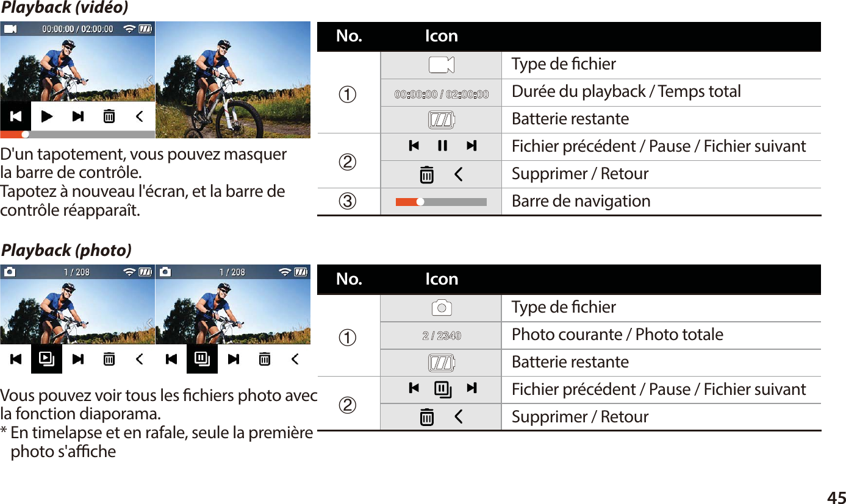Start video playback with the play button
The height and width of the screenshot is (504, 846).
[47, 116]
